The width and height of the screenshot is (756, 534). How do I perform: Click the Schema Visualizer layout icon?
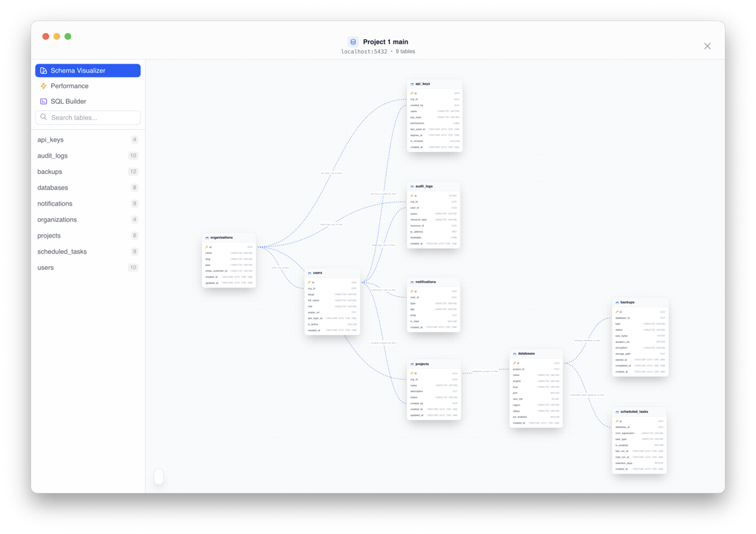click(43, 71)
